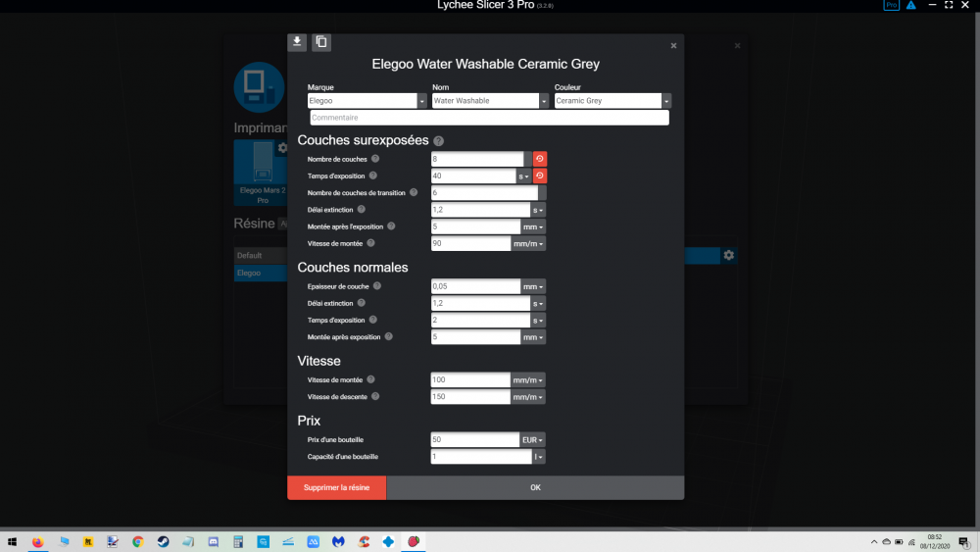Open help for Couches surexposées heading
The image size is (980, 552).
point(439,141)
